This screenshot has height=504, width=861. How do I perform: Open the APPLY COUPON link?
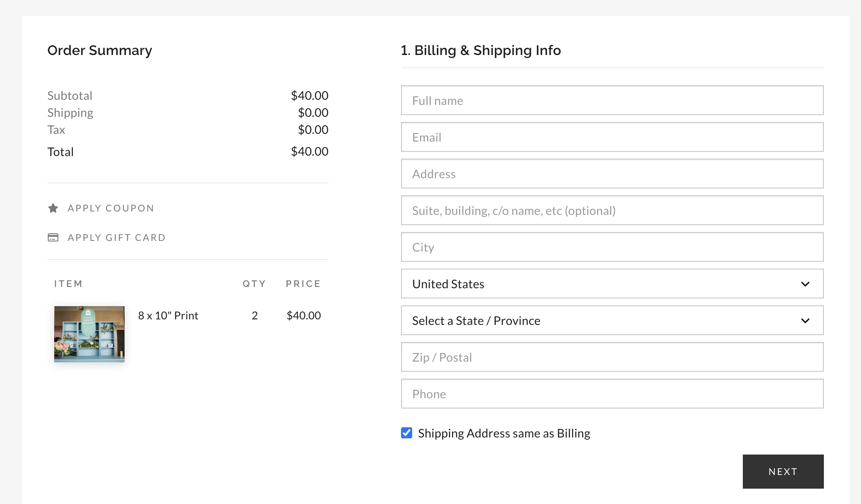point(111,208)
